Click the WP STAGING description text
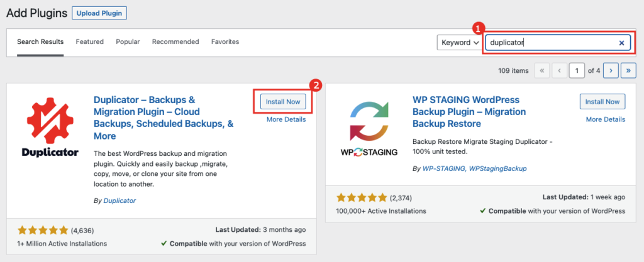The image size is (644, 262). click(482, 146)
